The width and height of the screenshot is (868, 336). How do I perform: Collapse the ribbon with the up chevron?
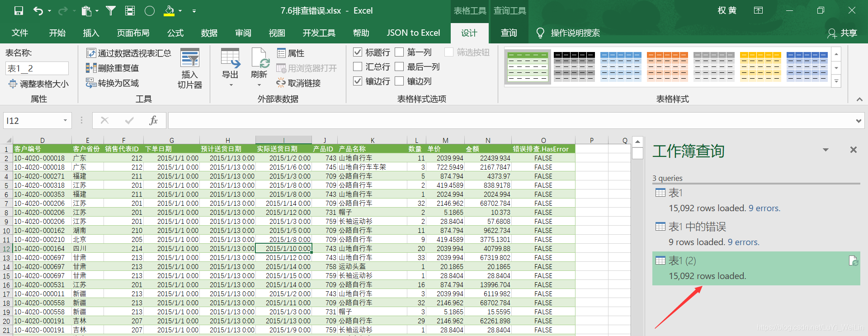859,99
